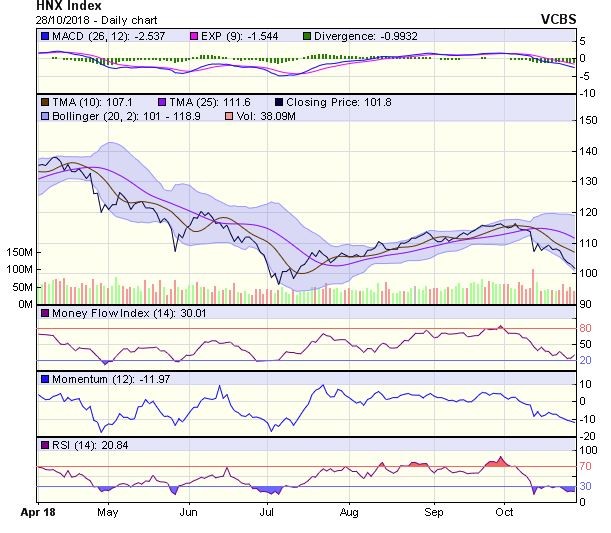Select the Momentum (12) legend marker
This screenshot has height=533, width=611.
tap(44, 379)
